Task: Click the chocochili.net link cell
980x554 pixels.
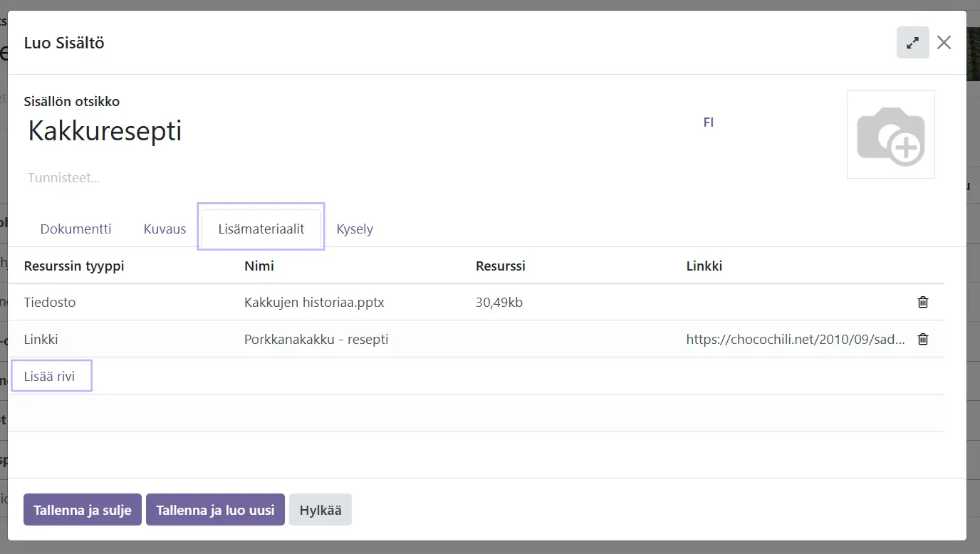Action: point(795,339)
